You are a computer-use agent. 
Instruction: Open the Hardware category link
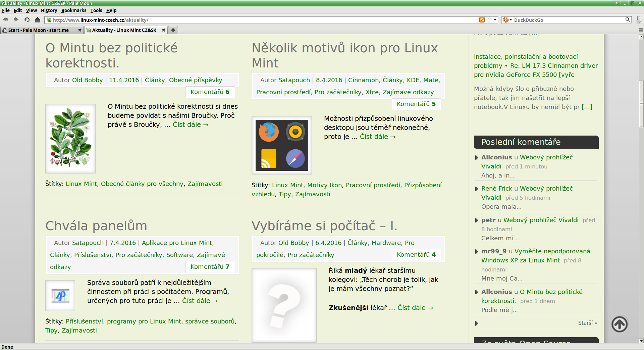[x=386, y=243]
